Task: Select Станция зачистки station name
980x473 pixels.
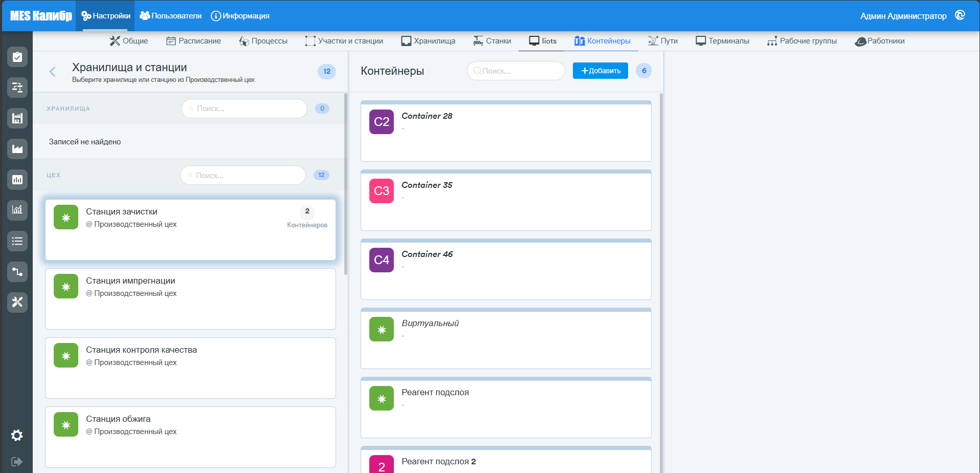Action: click(122, 211)
